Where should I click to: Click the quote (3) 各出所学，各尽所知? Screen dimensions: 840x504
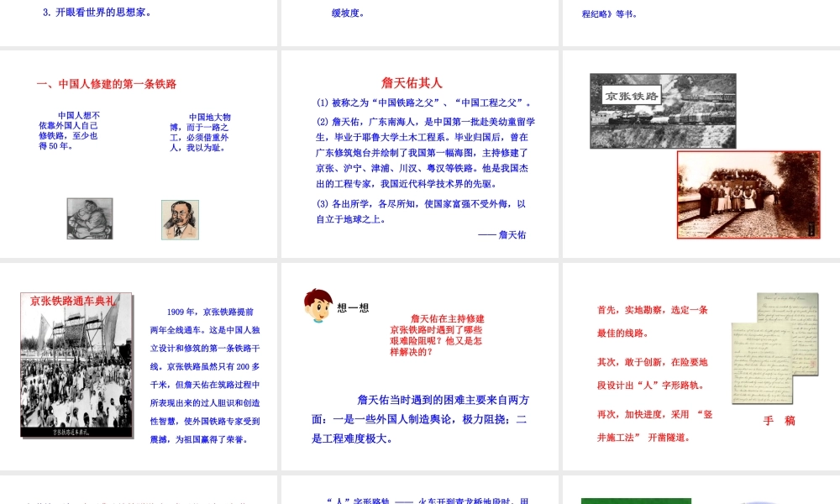(421, 212)
